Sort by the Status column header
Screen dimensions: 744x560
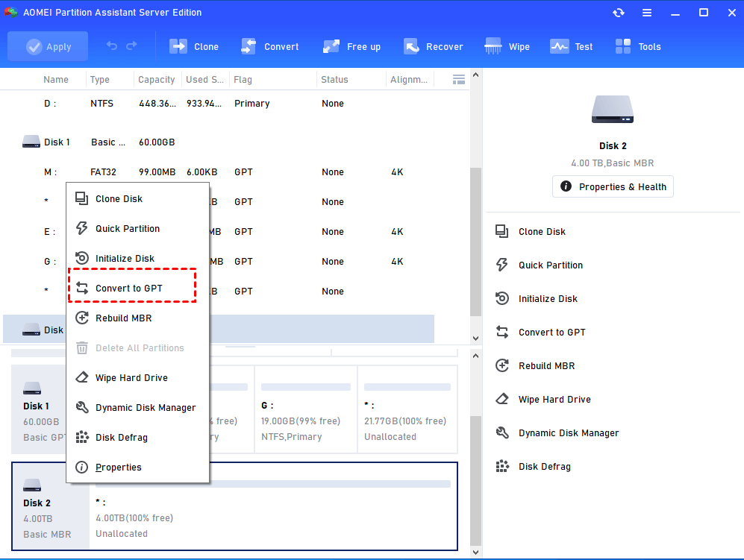point(334,80)
